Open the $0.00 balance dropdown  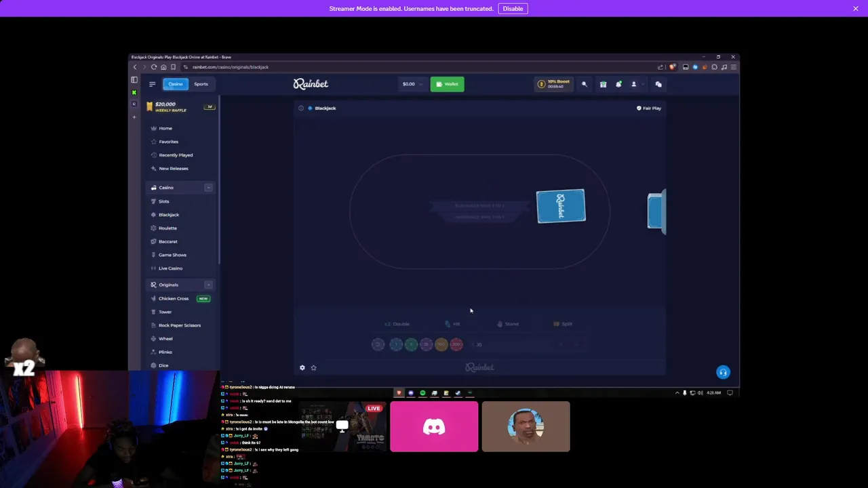412,84
